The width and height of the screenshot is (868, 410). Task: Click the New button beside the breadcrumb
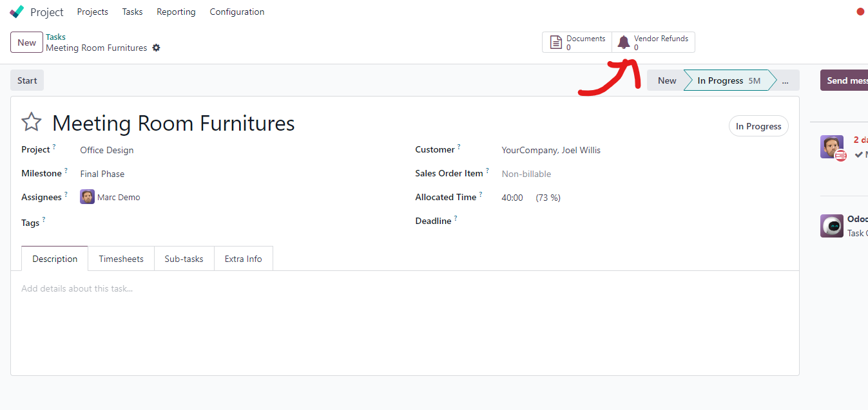click(26, 42)
